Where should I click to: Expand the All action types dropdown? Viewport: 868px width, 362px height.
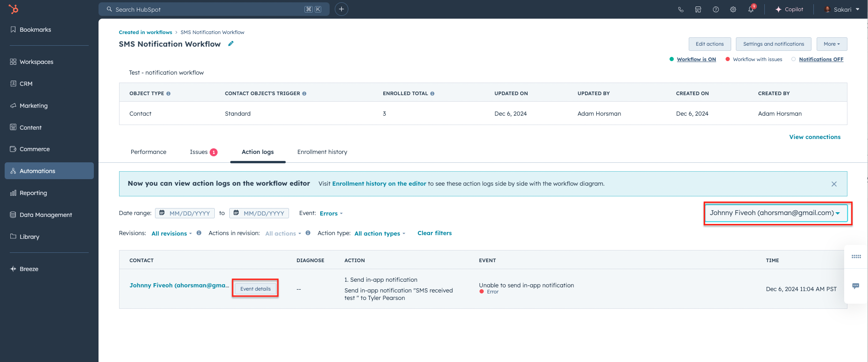tap(380, 233)
